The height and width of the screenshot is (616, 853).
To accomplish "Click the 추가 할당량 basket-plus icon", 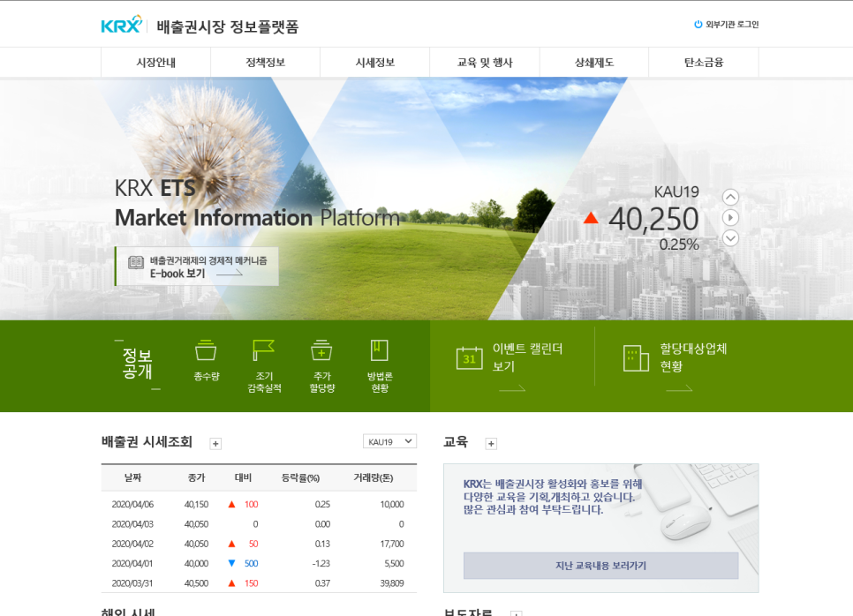I will [321, 350].
